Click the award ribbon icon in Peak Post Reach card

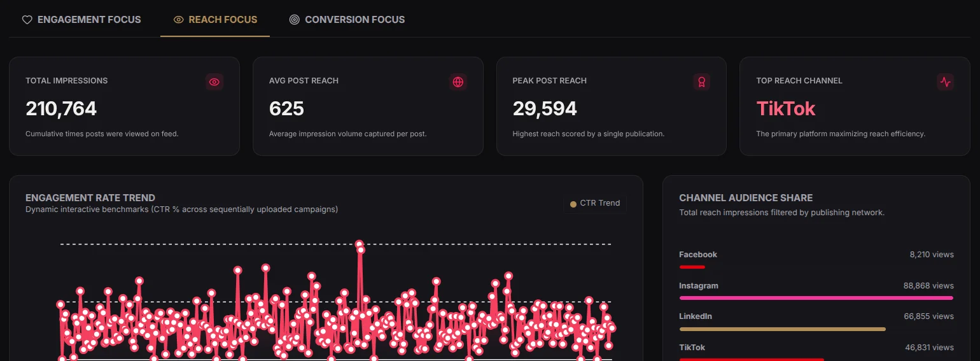click(x=701, y=82)
